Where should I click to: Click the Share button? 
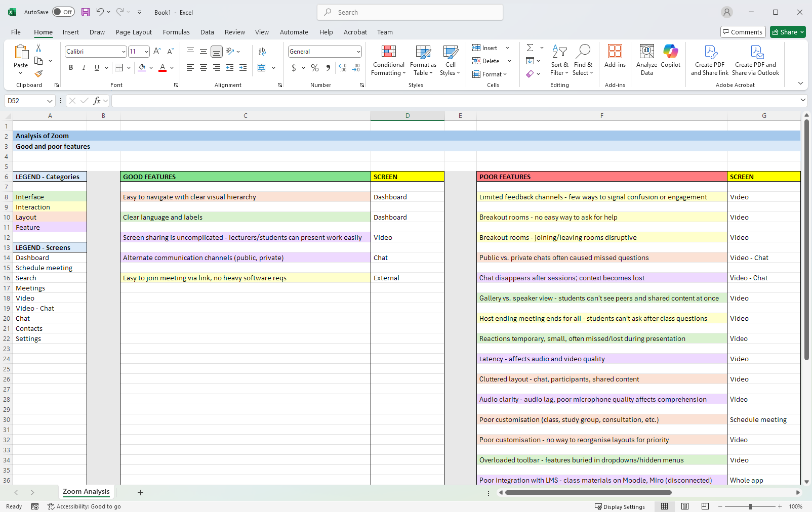coord(788,32)
